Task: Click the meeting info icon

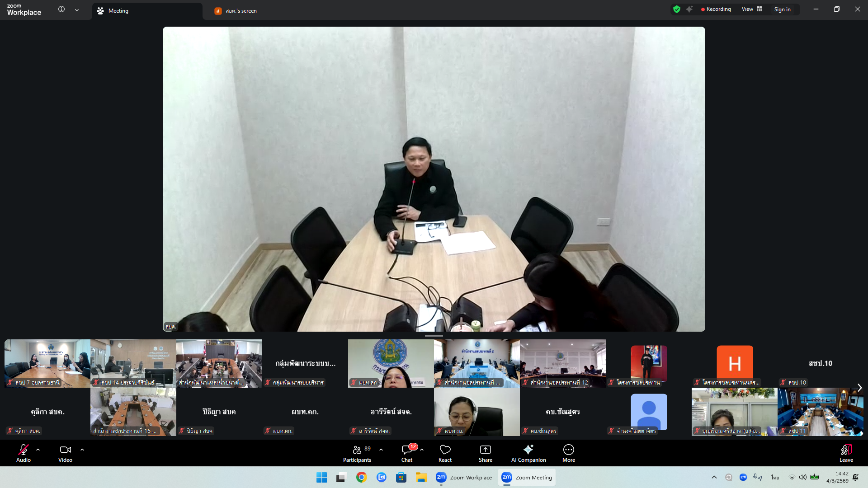Action: tap(61, 9)
